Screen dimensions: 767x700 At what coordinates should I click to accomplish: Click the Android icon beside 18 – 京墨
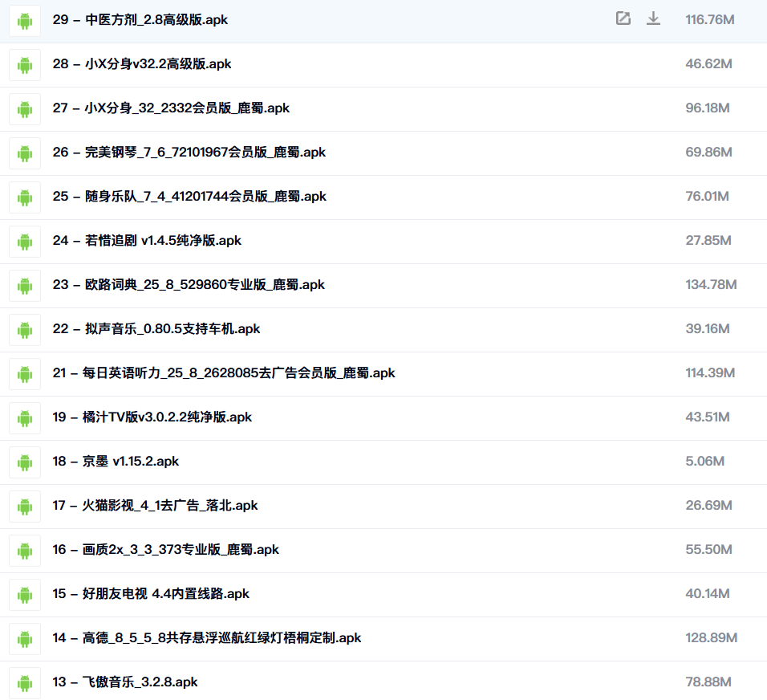pyautogui.click(x=24, y=462)
